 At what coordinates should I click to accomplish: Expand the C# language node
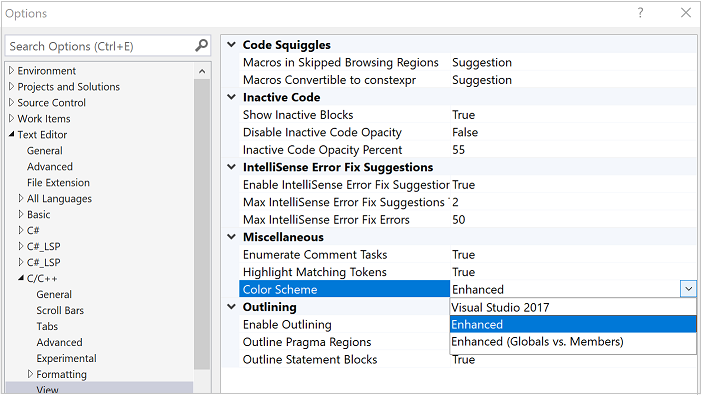click(21, 230)
